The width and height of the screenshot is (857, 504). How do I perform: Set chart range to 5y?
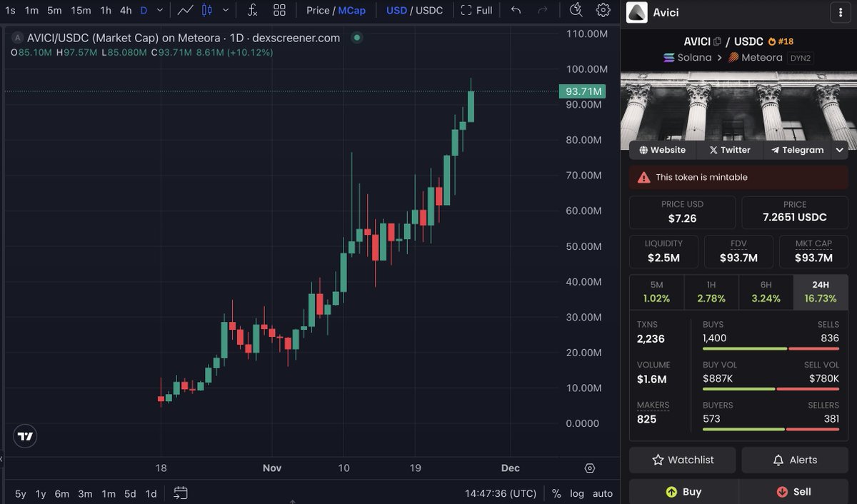[x=21, y=493]
